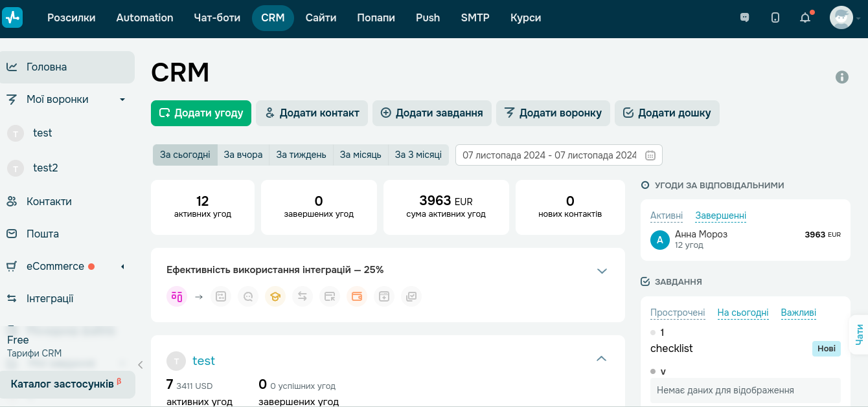868x407 pixels.
Task: Open the chat messenger icon in top bar
Action: 744,17
